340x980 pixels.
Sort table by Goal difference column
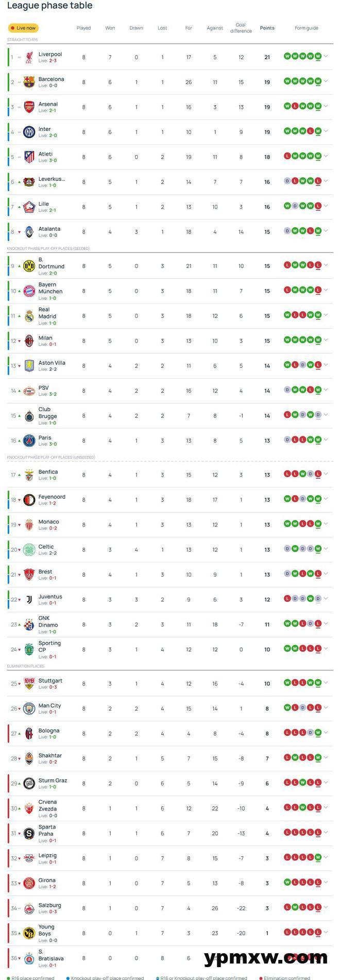tap(241, 28)
